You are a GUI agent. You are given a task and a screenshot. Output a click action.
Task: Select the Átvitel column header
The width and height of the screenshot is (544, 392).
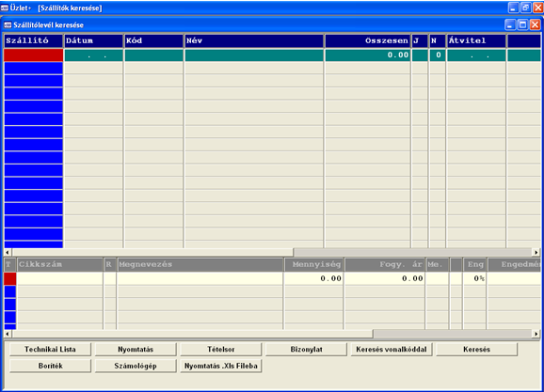point(476,40)
